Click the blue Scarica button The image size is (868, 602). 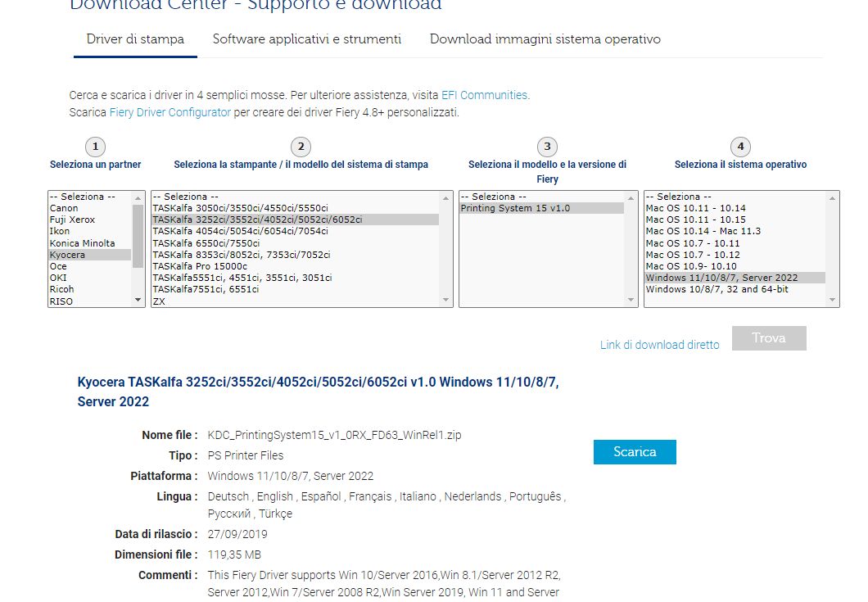[635, 452]
